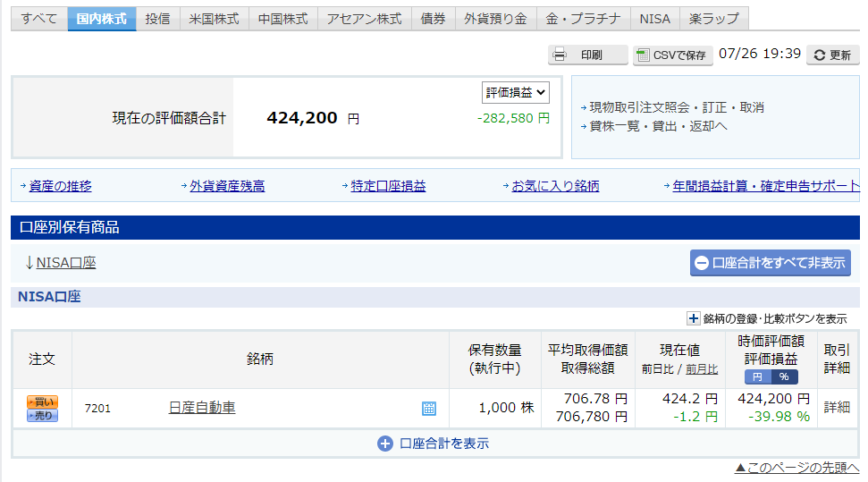Image resolution: width=868 pixels, height=482 pixels.
Task: Click total cost 706,780 円
Action: coord(591,416)
